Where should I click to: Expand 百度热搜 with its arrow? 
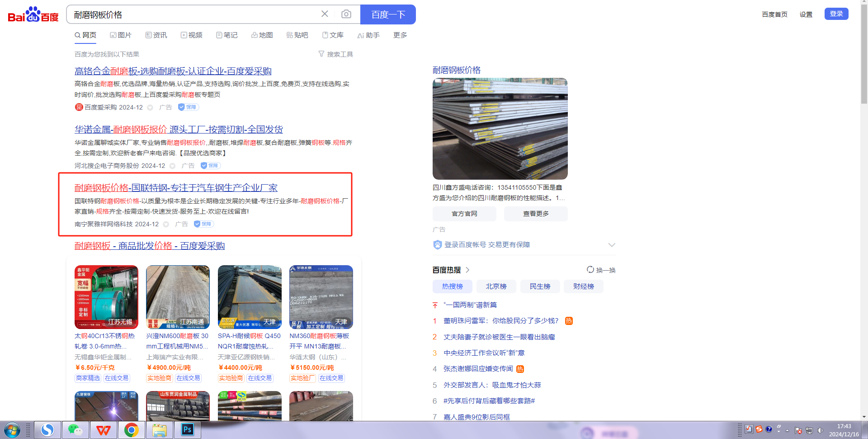(467, 270)
